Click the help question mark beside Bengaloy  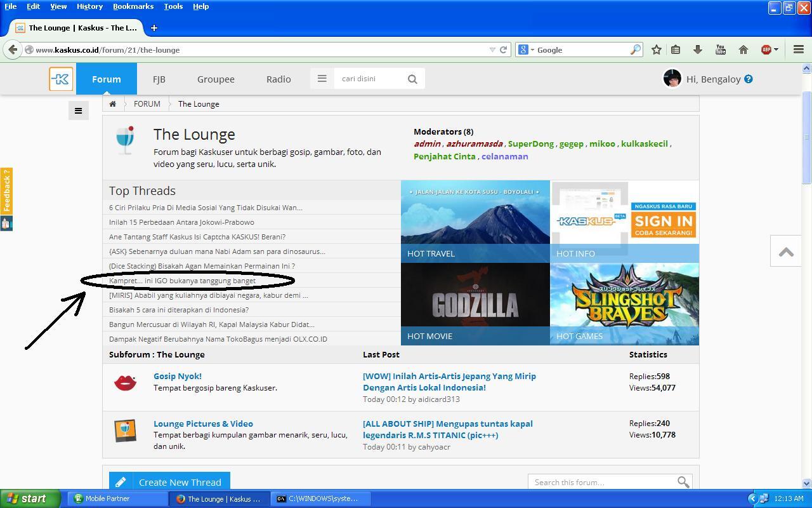pyautogui.click(x=749, y=79)
